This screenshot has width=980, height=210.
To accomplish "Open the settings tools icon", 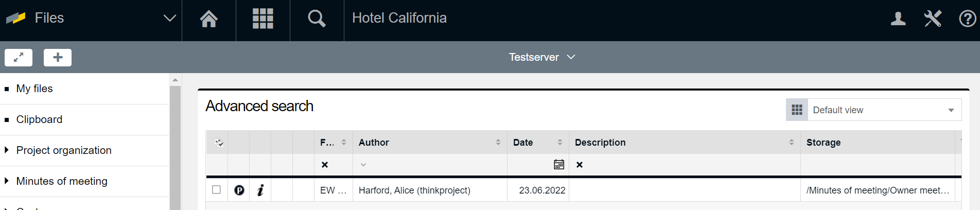I will [933, 19].
